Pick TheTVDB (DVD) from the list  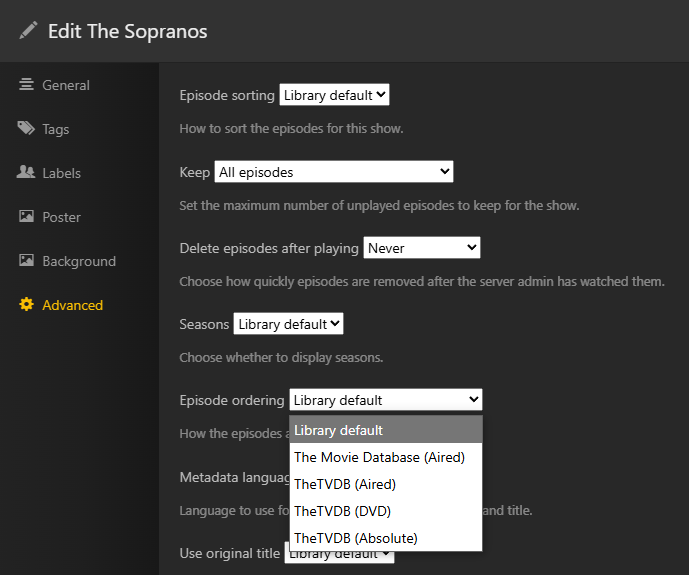pyautogui.click(x=342, y=511)
